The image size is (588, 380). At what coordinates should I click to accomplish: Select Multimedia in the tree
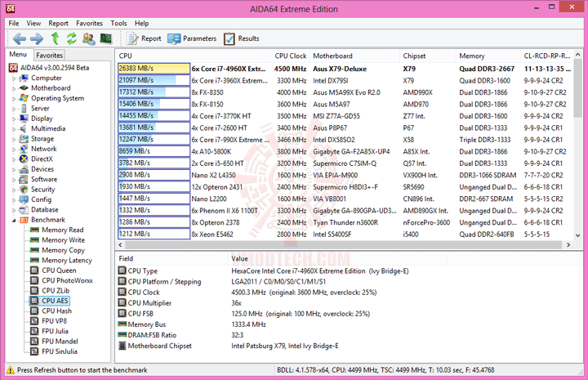pyautogui.click(x=48, y=128)
